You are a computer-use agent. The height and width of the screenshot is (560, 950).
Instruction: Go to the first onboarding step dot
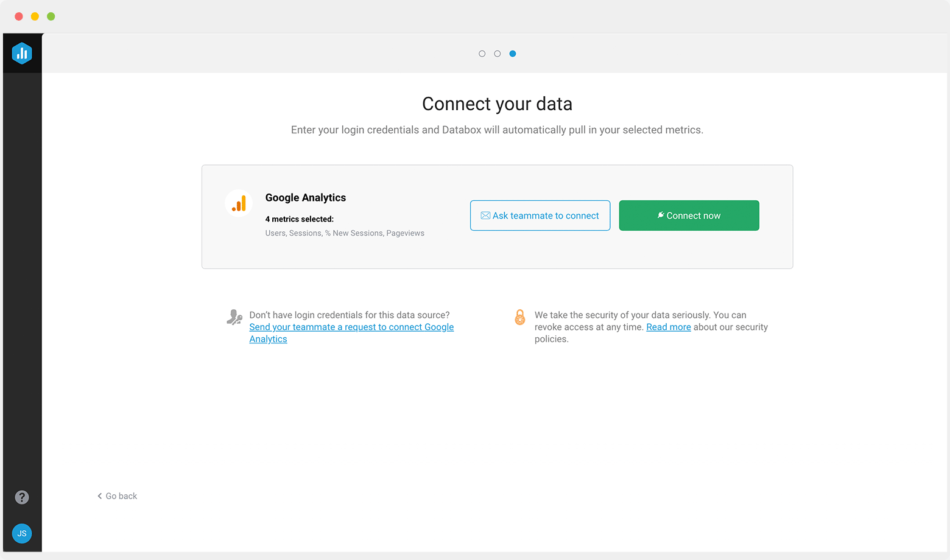click(482, 54)
